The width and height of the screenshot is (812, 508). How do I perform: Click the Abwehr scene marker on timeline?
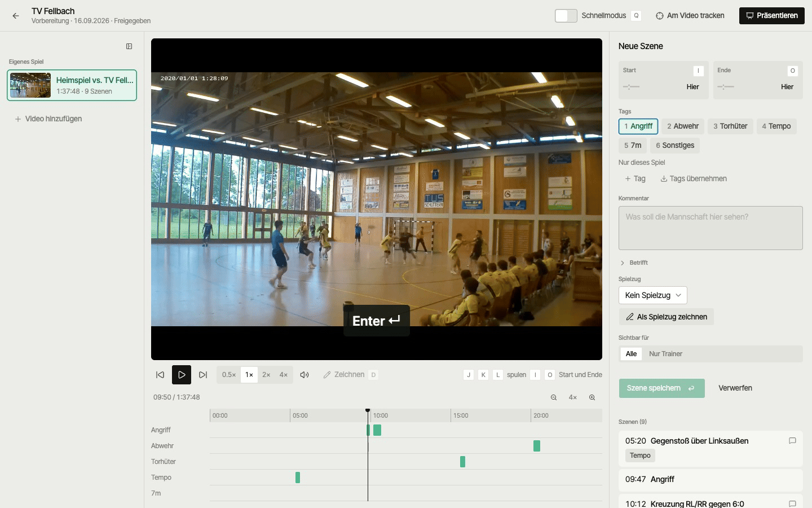(x=537, y=446)
